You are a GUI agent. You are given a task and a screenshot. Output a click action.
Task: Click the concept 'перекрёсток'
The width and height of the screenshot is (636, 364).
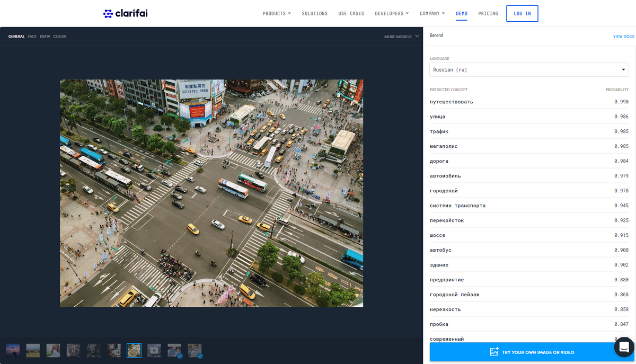(447, 220)
